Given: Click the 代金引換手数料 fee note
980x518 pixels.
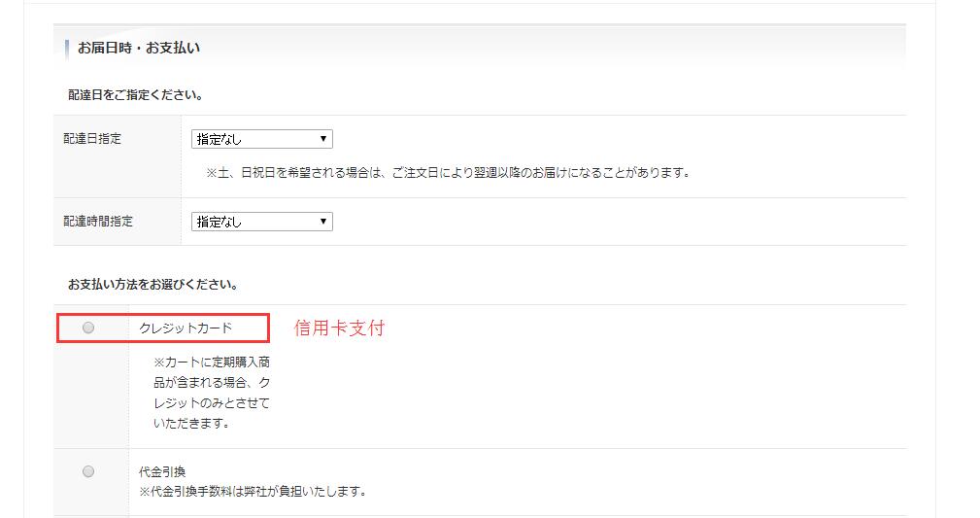Looking at the screenshot, I should [253, 491].
